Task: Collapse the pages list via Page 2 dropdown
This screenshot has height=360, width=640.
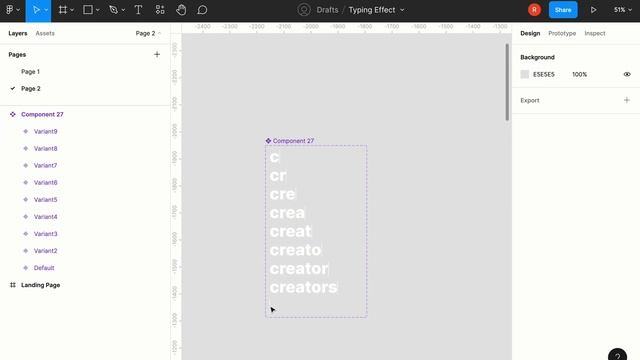Action: 148,33
